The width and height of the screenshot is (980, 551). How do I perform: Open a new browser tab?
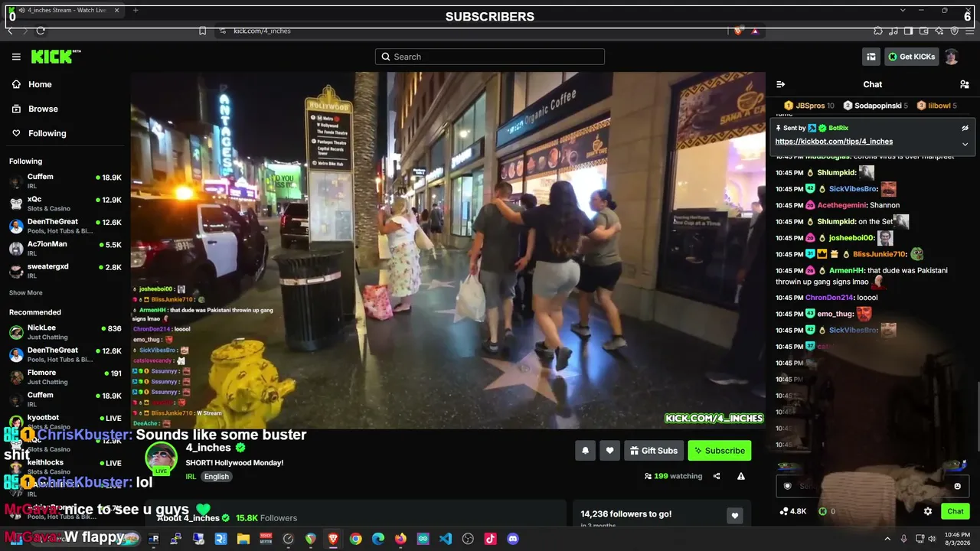point(136,10)
